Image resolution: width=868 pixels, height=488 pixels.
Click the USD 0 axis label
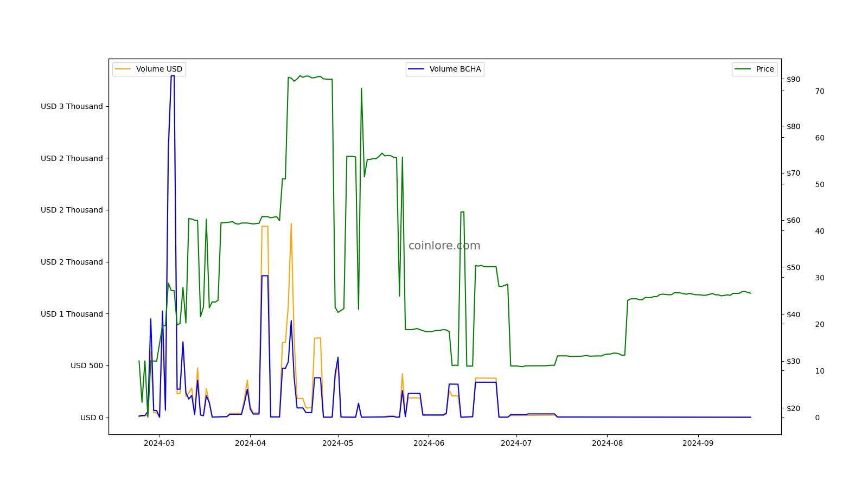(x=92, y=418)
